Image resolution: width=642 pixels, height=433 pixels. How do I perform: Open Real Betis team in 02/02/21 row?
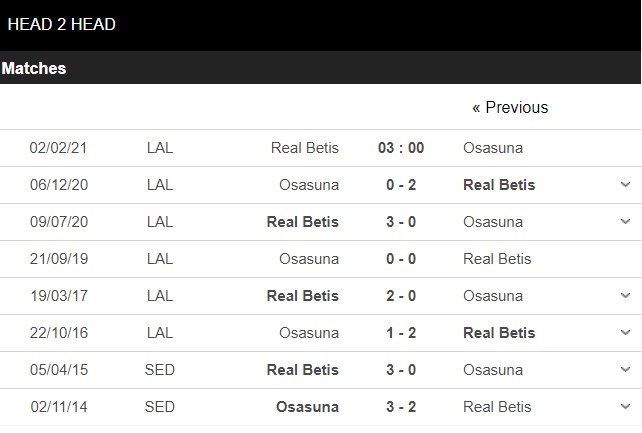point(305,148)
